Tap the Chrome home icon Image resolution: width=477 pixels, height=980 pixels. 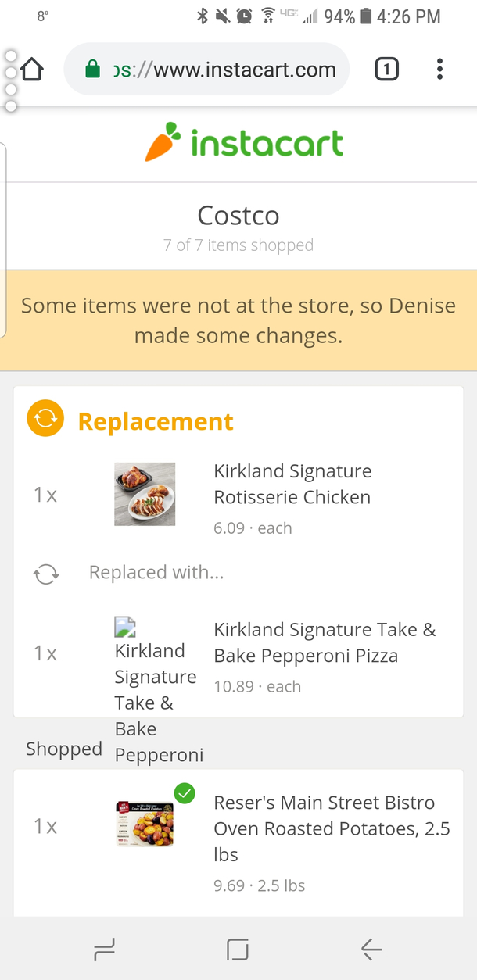[31, 70]
